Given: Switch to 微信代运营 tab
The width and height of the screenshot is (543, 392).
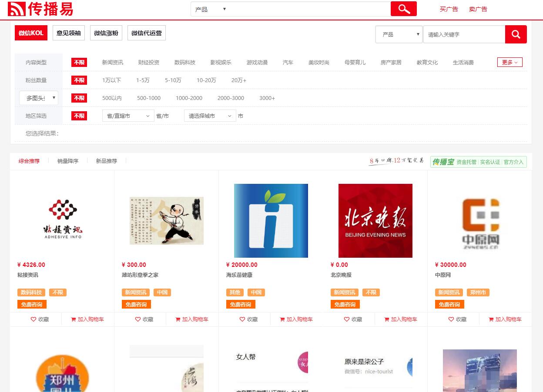Looking at the screenshot, I should (147, 33).
